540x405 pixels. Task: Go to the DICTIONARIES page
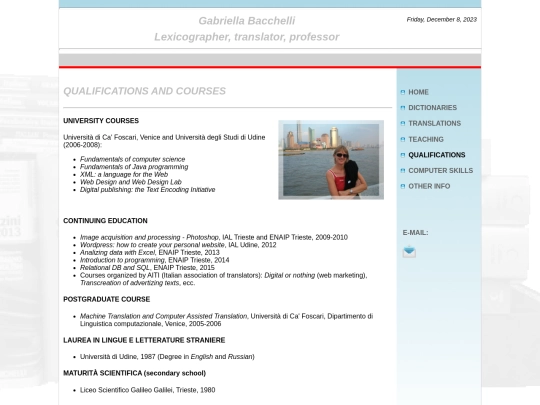pos(433,108)
